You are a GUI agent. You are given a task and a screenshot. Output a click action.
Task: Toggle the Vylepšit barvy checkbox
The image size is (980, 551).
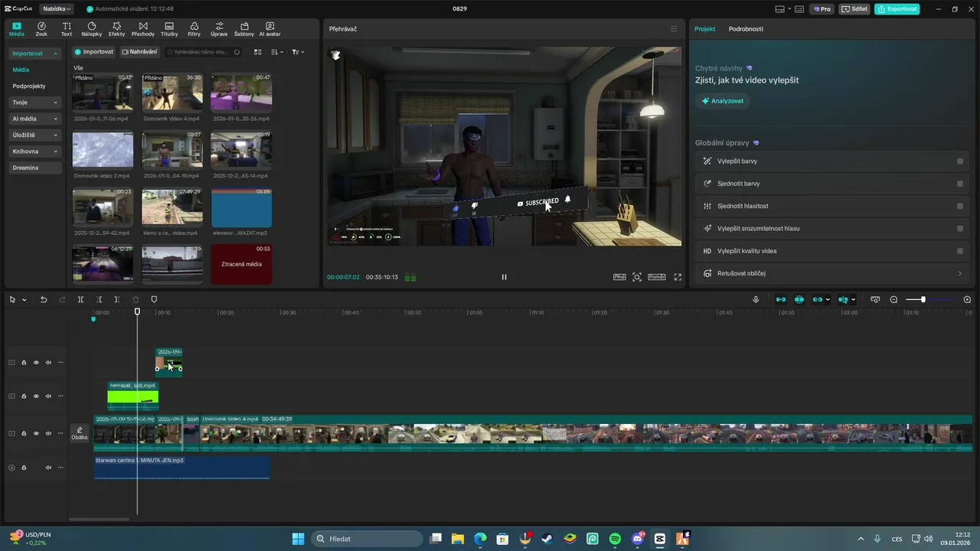[960, 161]
